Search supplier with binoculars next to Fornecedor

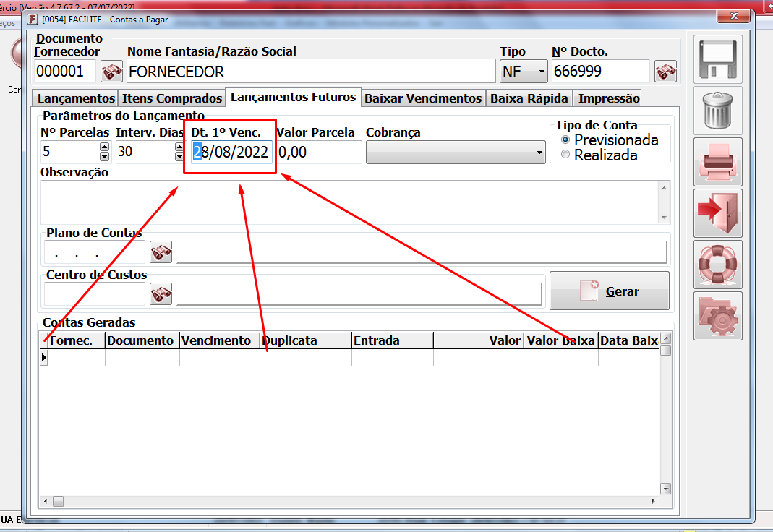tap(111, 72)
